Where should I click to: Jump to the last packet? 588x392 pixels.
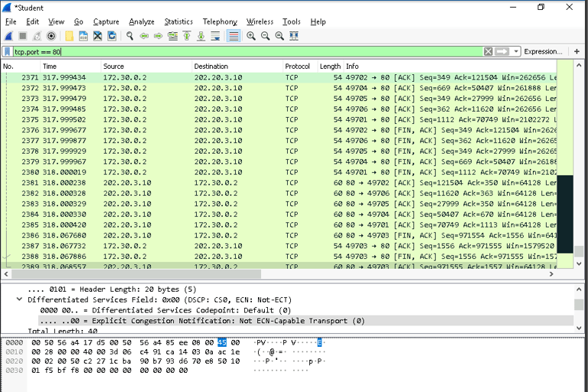(201, 36)
